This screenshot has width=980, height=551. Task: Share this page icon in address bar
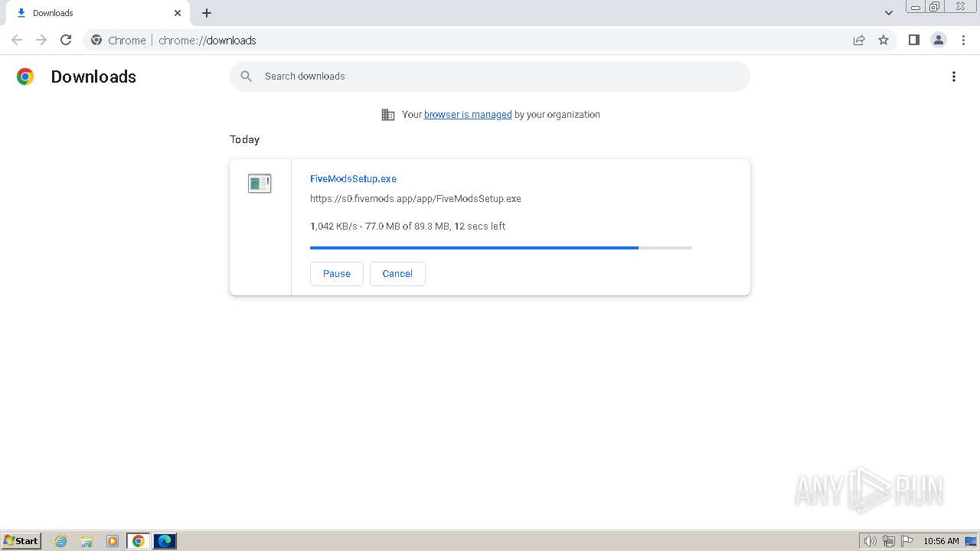(x=859, y=40)
